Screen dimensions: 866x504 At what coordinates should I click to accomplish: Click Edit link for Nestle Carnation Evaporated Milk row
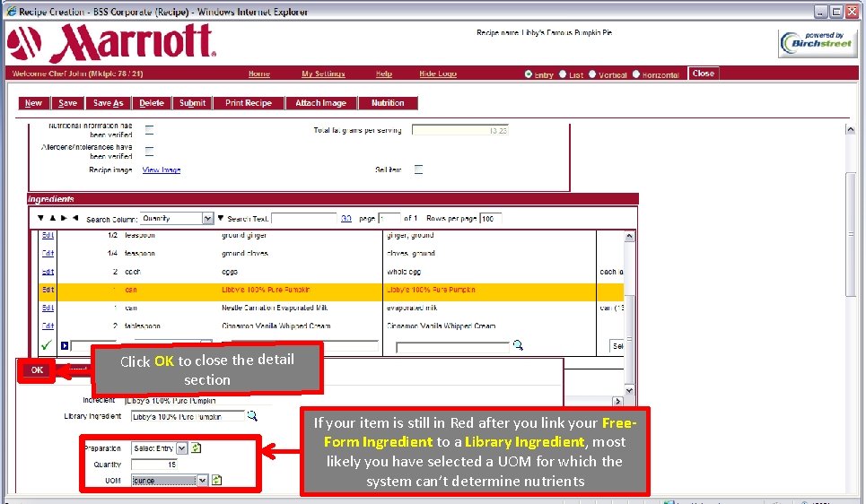click(x=48, y=308)
